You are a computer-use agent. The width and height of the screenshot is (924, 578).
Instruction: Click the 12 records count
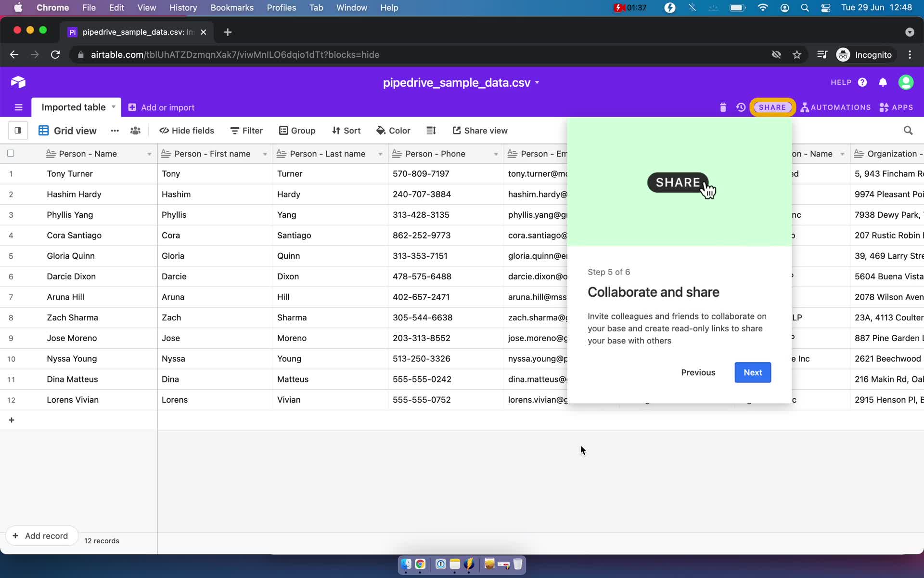(102, 541)
